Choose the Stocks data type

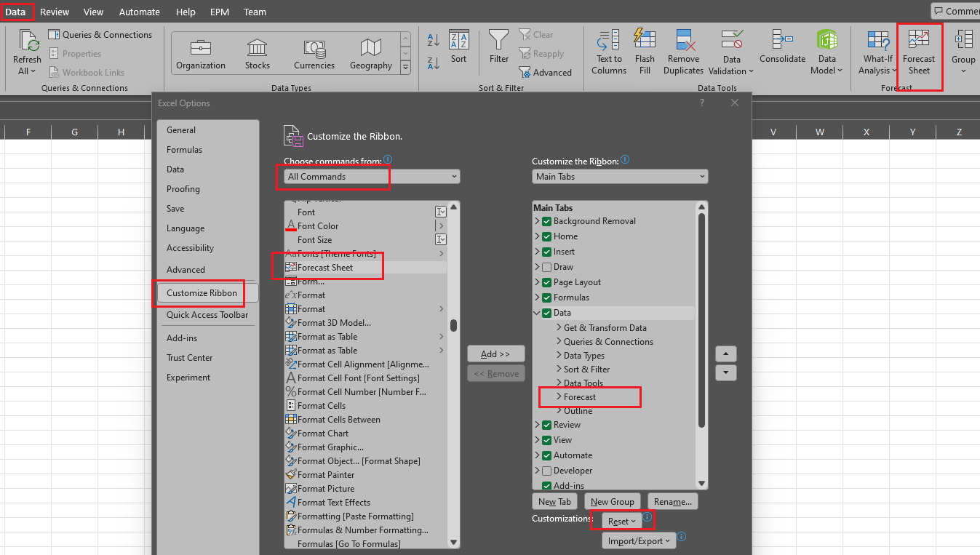[x=258, y=55]
